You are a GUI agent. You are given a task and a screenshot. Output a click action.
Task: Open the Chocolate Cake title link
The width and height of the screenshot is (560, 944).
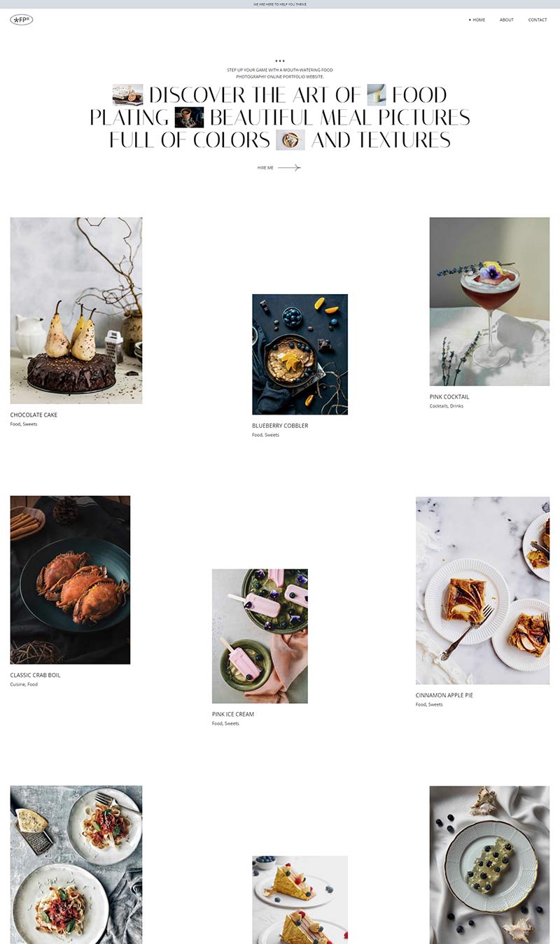[34, 415]
